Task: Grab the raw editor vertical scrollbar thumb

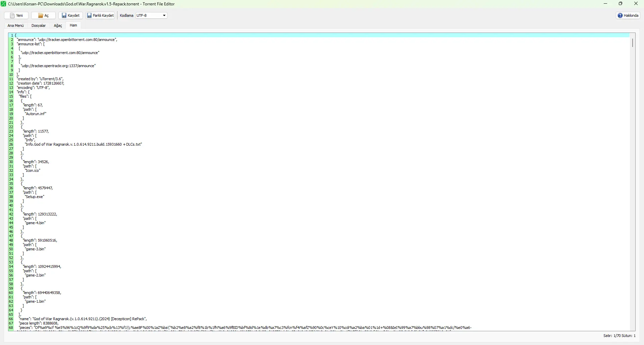Action: pyautogui.click(x=633, y=43)
